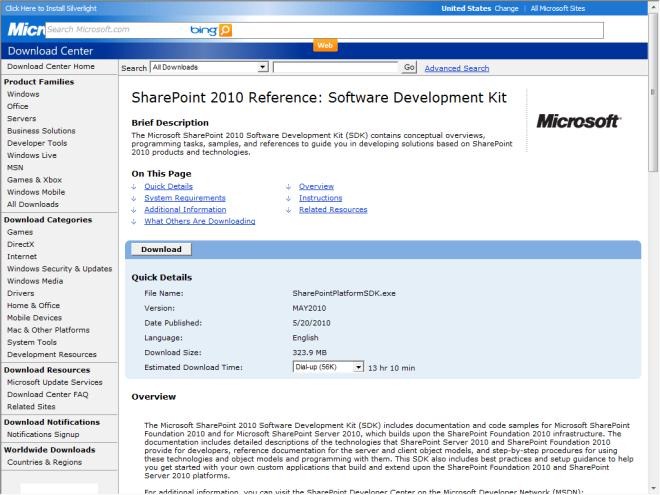The image size is (660, 495).
Task: Open Windows Mobile in sidebar
Action: click(x=36, y=192)
